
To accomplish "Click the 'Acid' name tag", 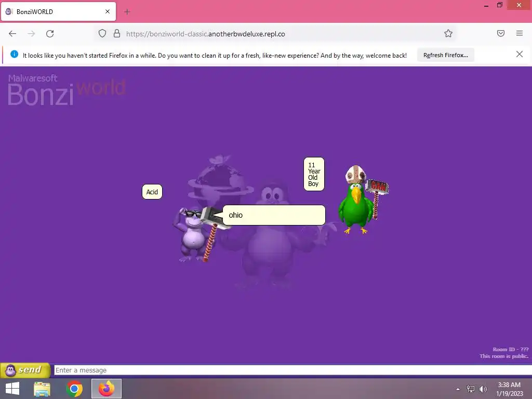I will coord(152,192).
